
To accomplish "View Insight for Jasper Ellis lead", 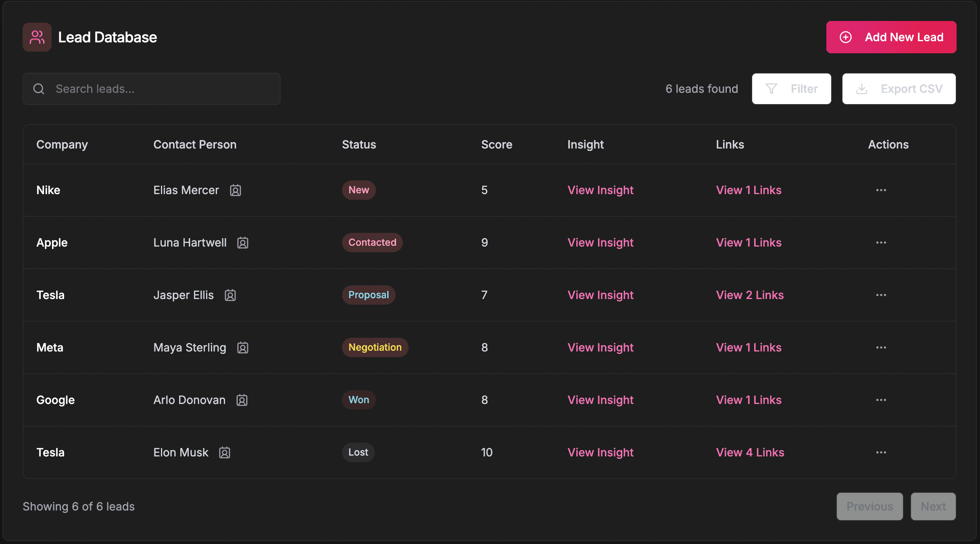I will 601,295.
